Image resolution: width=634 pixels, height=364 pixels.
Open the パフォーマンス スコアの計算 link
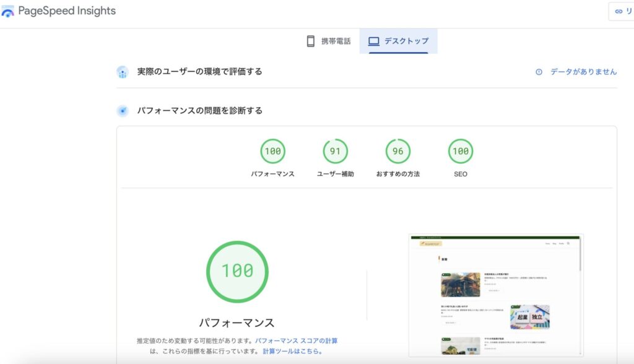(297, 340)
